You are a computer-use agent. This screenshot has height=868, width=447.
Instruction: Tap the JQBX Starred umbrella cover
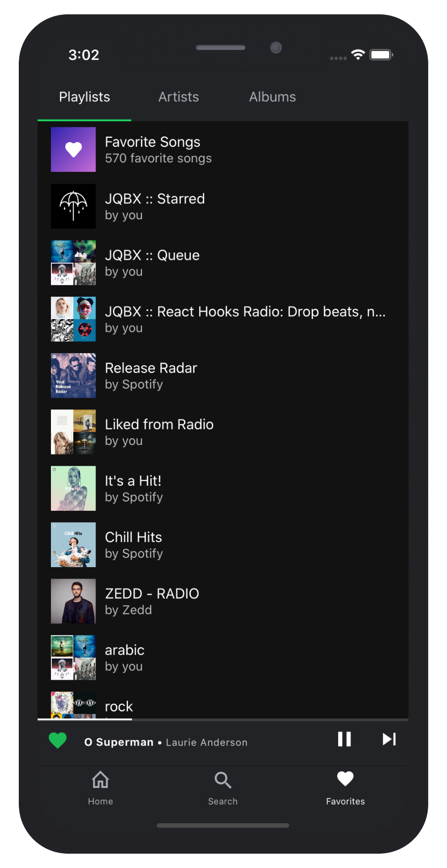pos(73,206)
